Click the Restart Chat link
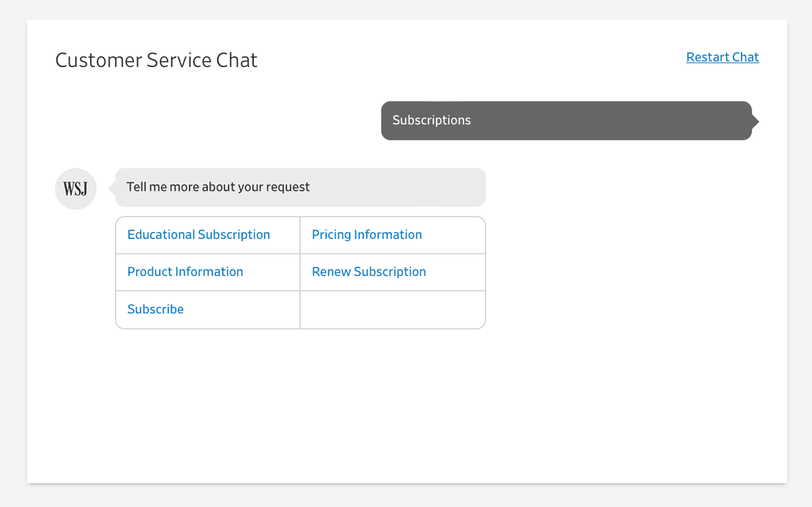Viewport: 812px width, 507px height. click(722, 58)
